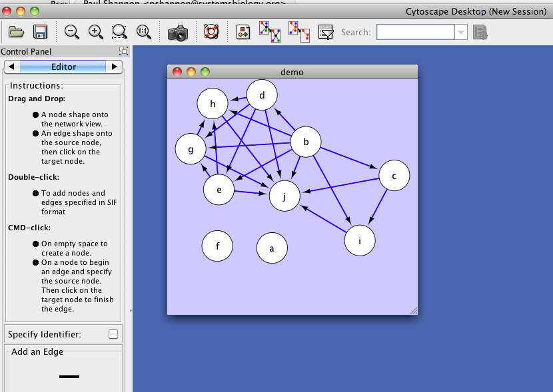553x392 pixels.
Task: Open the Search field dropdown arrow
Action: coord(461,32)
